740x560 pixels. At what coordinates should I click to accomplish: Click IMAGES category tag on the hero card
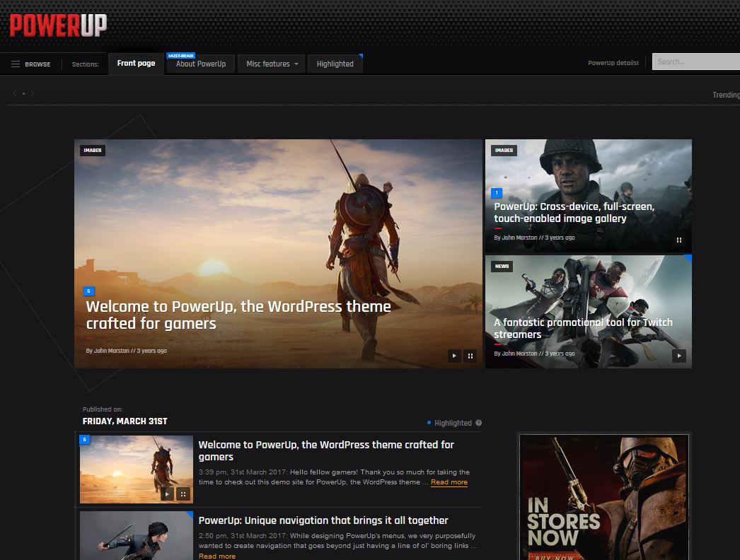coord(93,151)
